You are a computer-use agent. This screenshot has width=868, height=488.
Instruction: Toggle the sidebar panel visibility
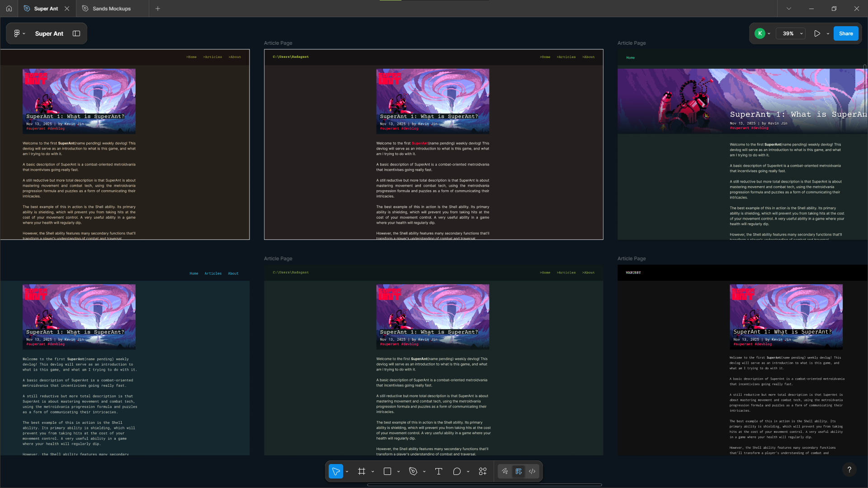tap(76, 33)
